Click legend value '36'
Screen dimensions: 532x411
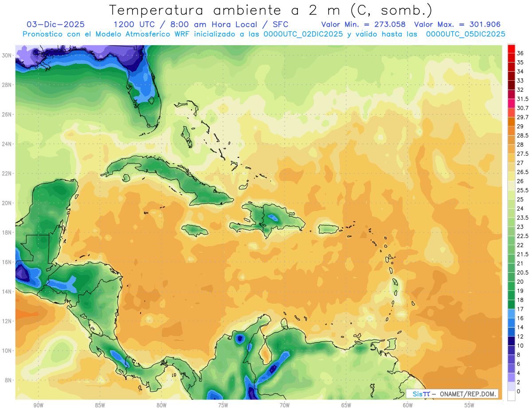click(520, 53)
